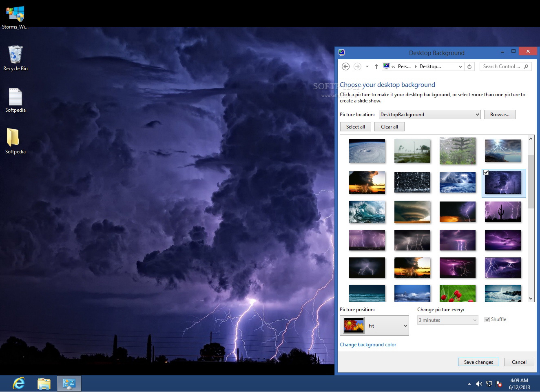540x392 pixels.
Task: Cancel the Desktop Background dialog
Action: click(519, 362)
